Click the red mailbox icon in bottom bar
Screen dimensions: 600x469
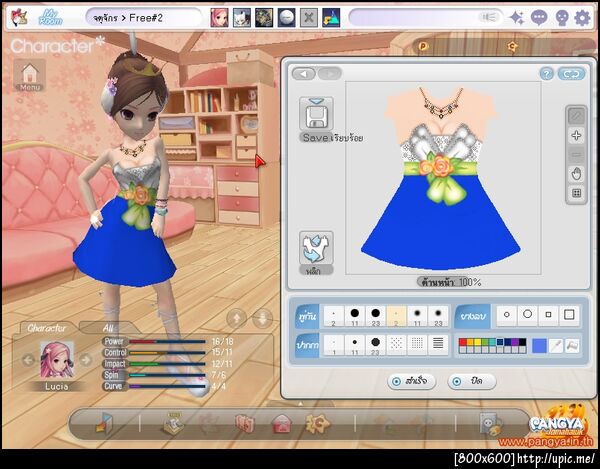[282, 424]
